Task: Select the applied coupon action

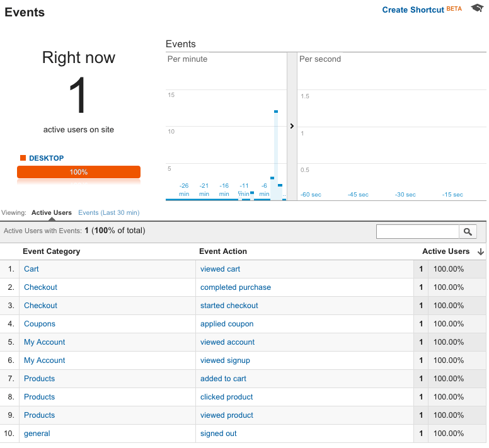Action: click(227, 324)
